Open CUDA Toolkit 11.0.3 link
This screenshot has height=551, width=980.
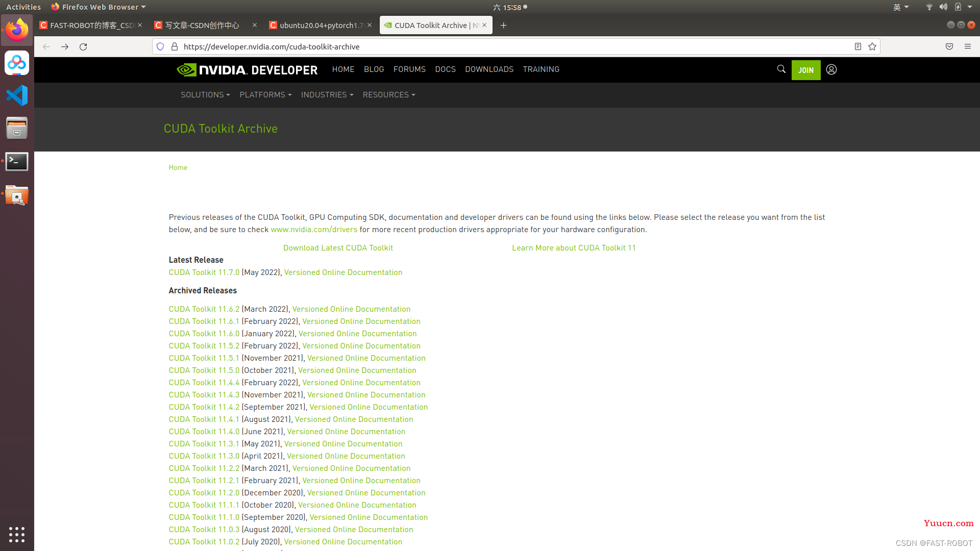(204, 530)
